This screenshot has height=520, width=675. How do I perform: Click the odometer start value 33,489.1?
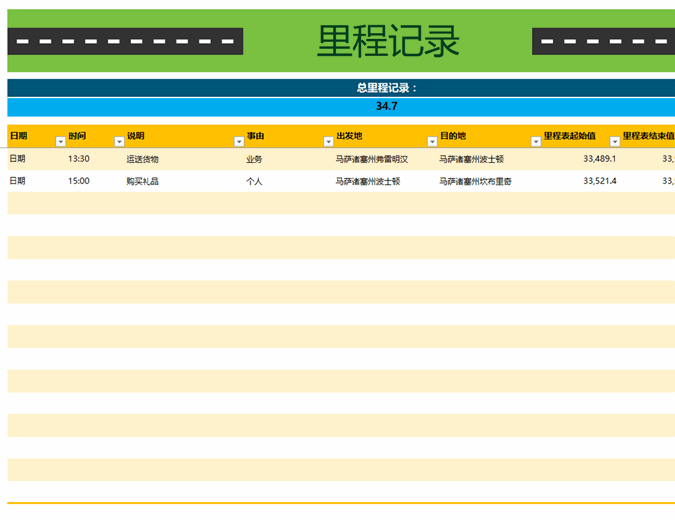pos(599,159)
